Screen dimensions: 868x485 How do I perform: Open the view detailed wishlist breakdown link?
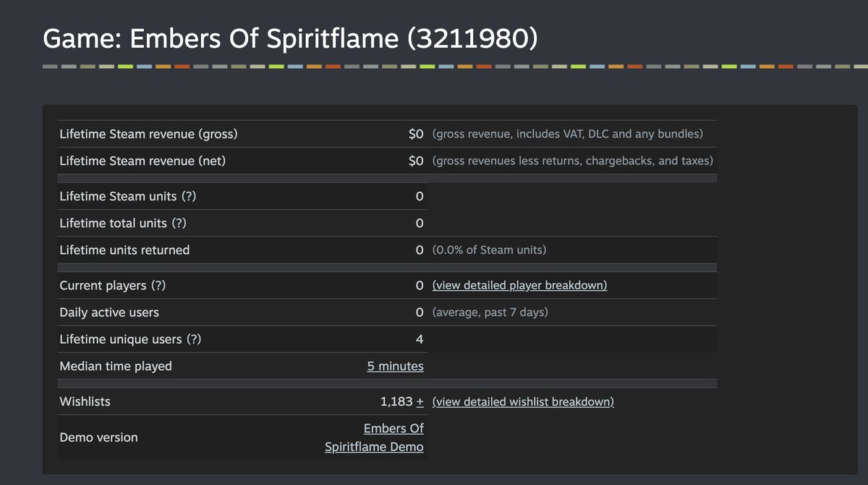point(523,401)
